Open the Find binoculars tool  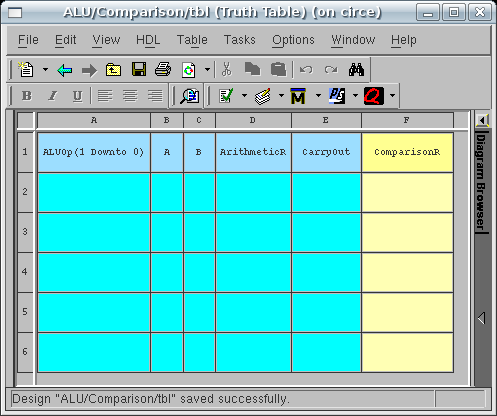[356, 70]
